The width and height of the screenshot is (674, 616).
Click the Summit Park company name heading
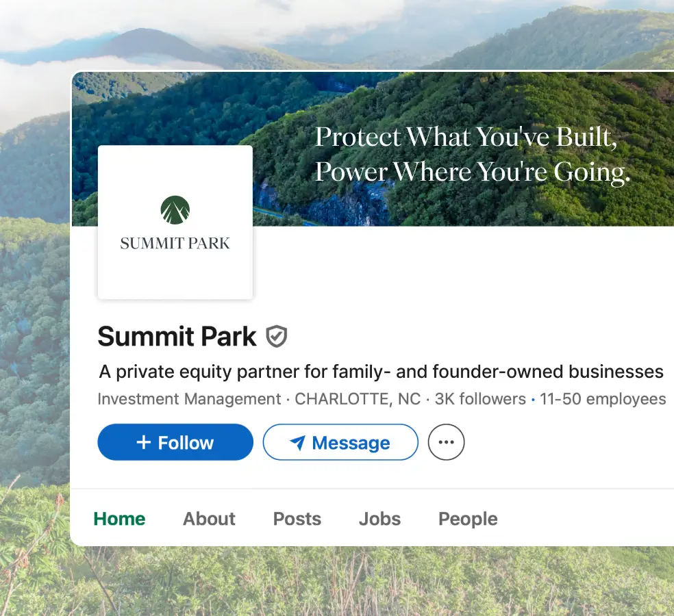point(177,336)
